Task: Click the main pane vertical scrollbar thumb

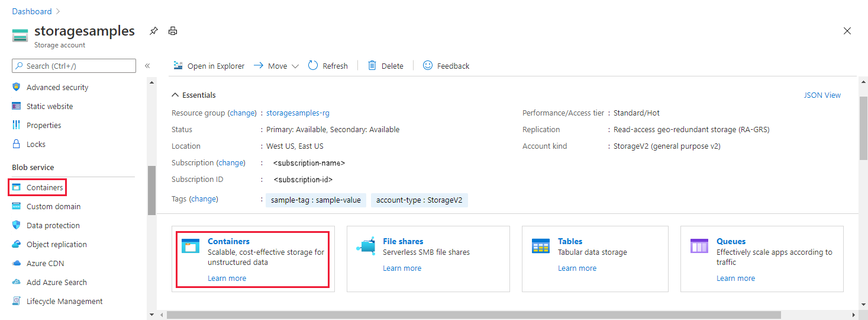Action: click(x=863, y=127)
